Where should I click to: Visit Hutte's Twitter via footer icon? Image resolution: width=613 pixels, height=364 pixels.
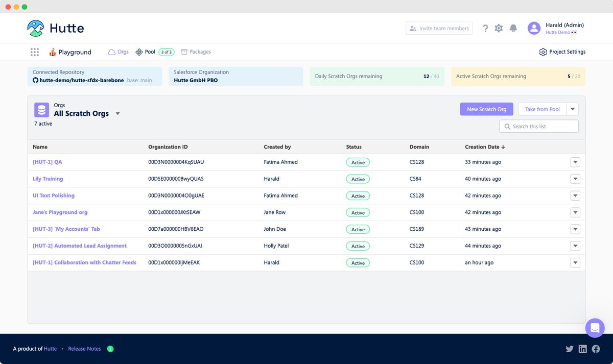tap(570, 349)
